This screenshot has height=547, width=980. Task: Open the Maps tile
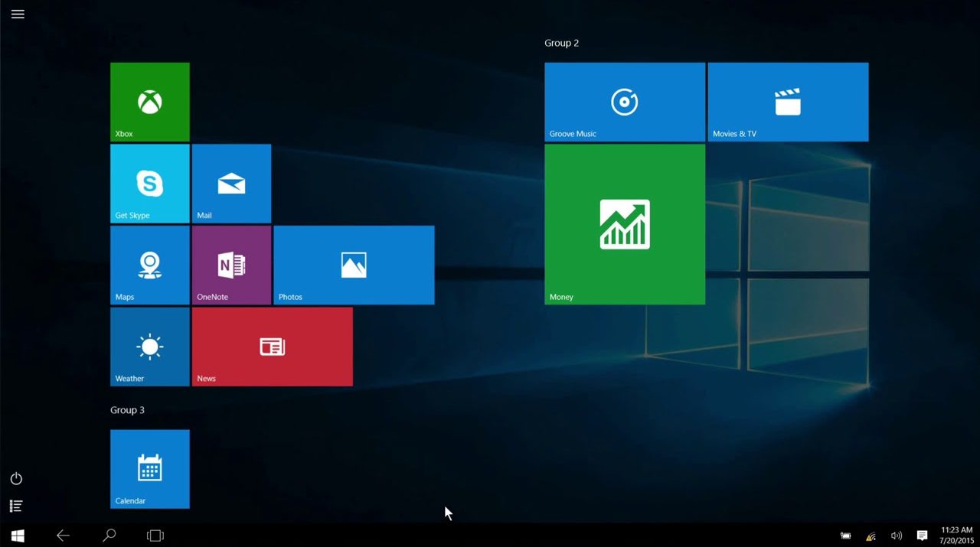[150, 265]
